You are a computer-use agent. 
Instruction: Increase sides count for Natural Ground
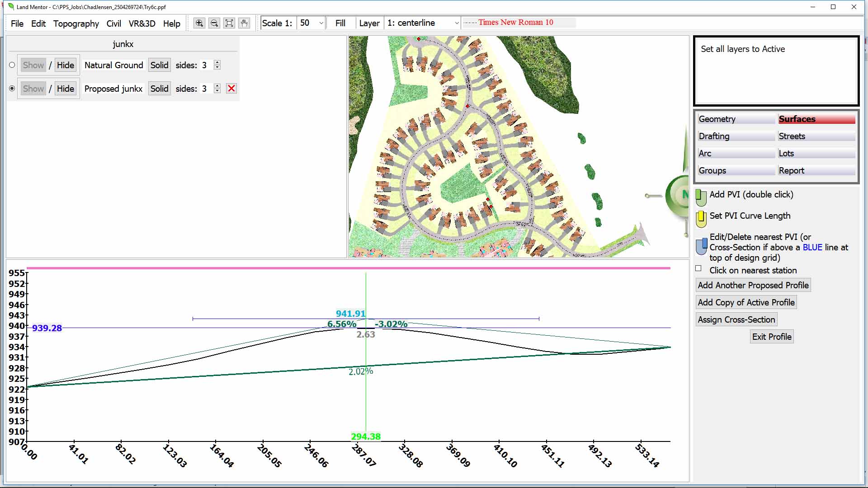(217, 62)
